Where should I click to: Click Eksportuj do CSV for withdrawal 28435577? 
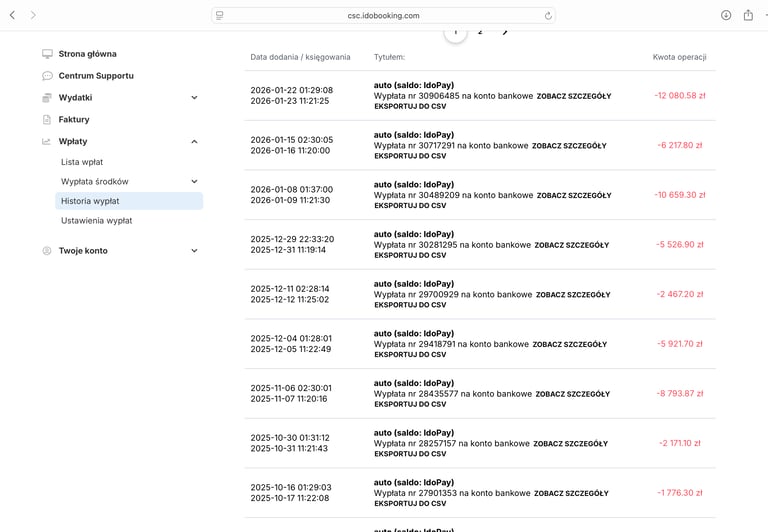[x=410, y=404]
